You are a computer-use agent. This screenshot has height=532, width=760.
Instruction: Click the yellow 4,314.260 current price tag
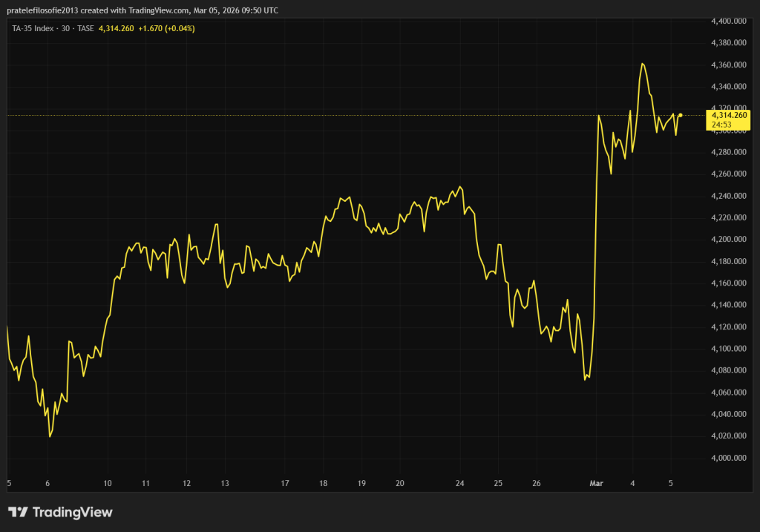[728, 115]
